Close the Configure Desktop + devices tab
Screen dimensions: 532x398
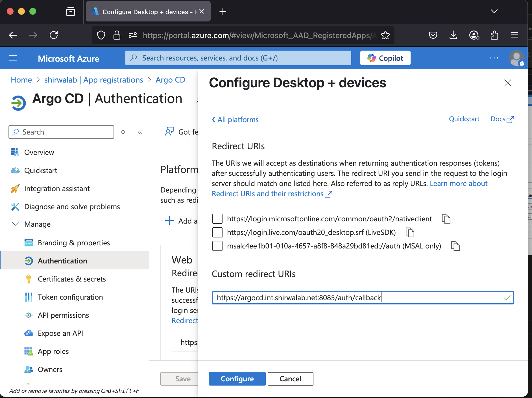coord(202,11)
